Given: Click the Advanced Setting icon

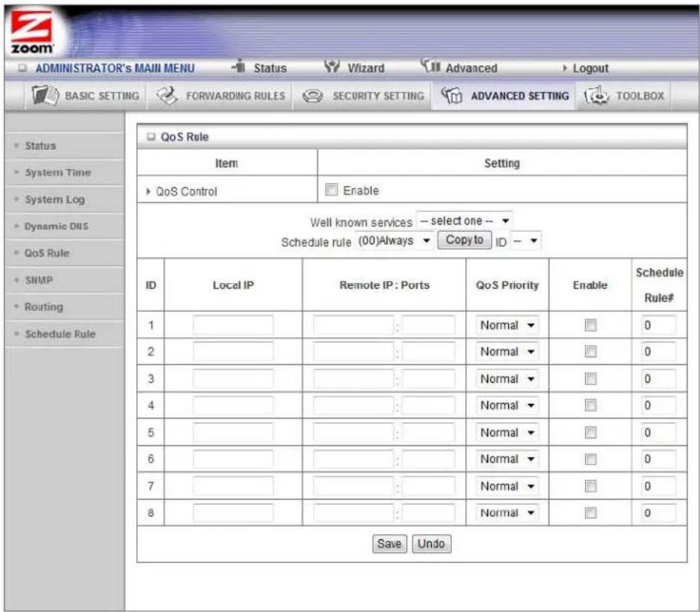Looking at the screenshot, I should [451, 95].
